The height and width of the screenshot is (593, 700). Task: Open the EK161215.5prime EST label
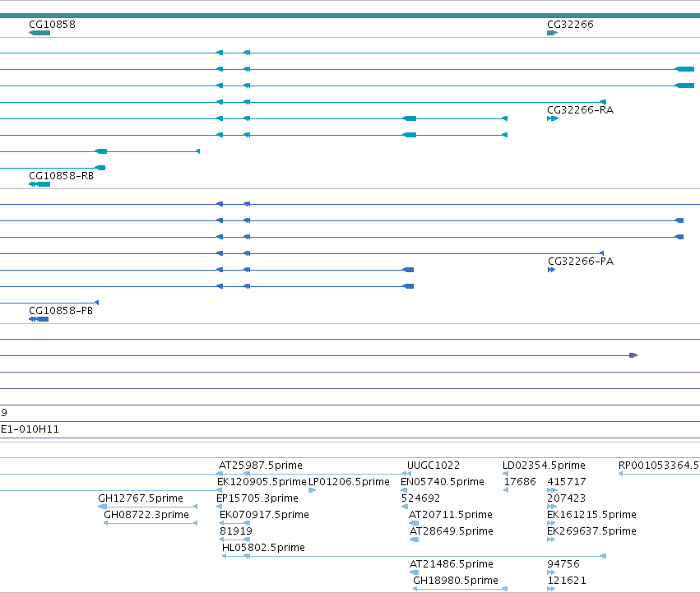point(591,515)
